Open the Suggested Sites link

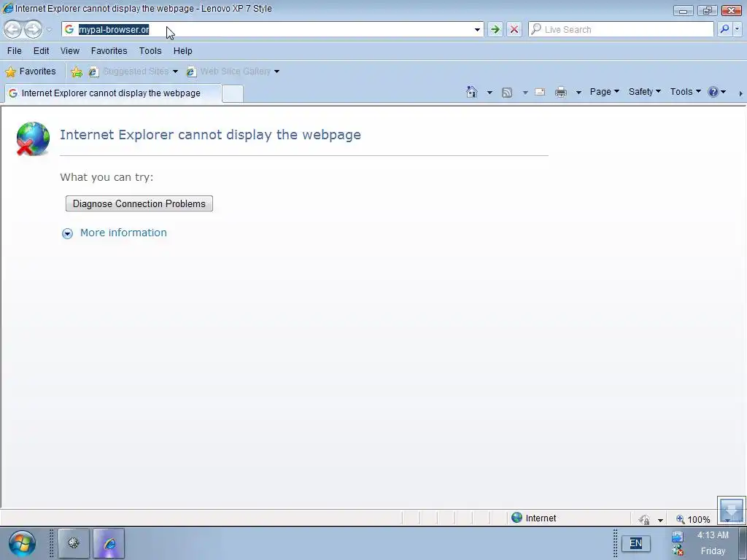[x=129, y=71]
